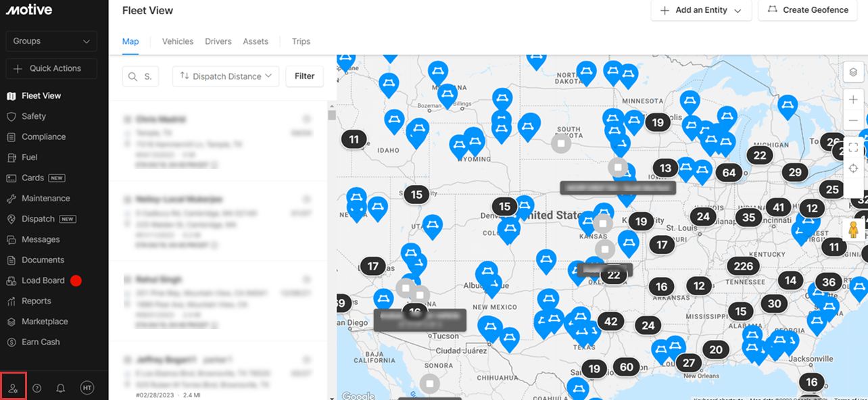868x400 pixels.
Task: Zoom out on the map
Action: coord(853,120)
